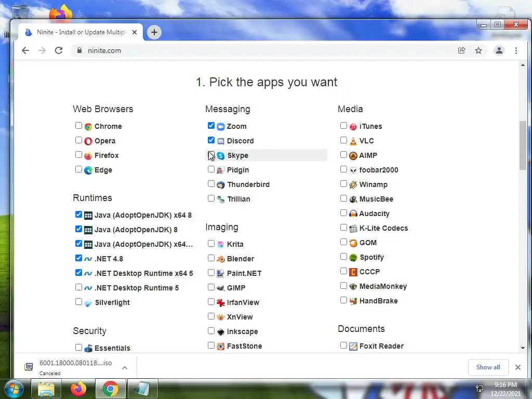
Task: Click the Winamp icon
Action: [353, 185]
